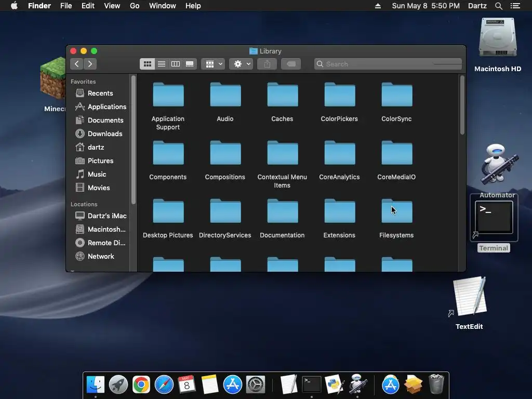Open System Preferences from the Dock
The width and height of the screenshot is (532, 399).
(x=255, y=384)
